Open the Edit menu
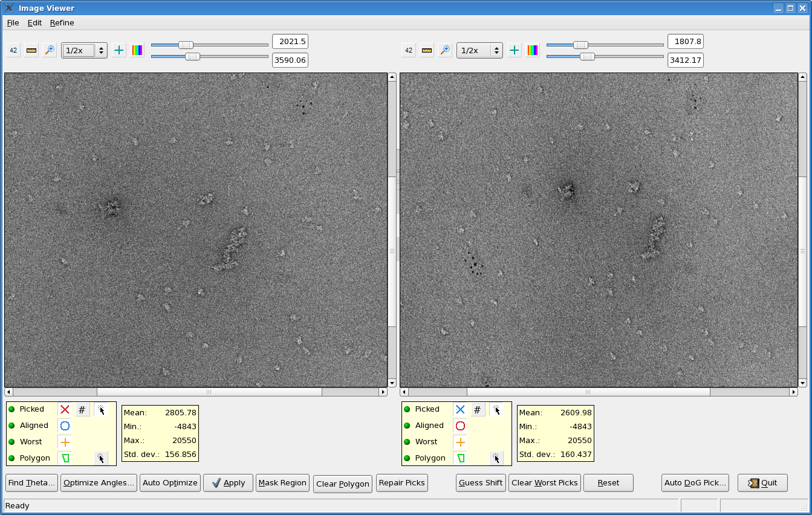 pyautogui.click(x=34, y=22)
